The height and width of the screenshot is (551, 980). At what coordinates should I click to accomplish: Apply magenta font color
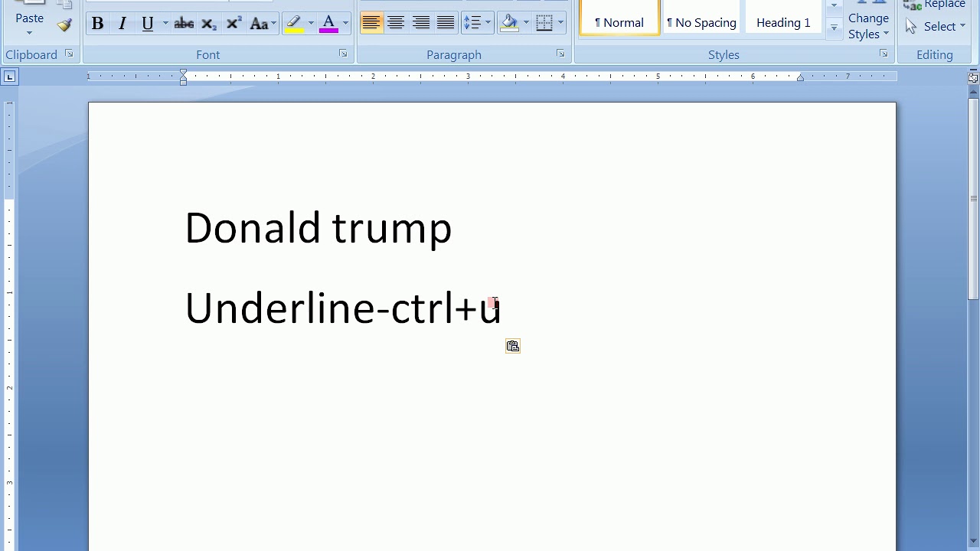click(x=329, y=24)
